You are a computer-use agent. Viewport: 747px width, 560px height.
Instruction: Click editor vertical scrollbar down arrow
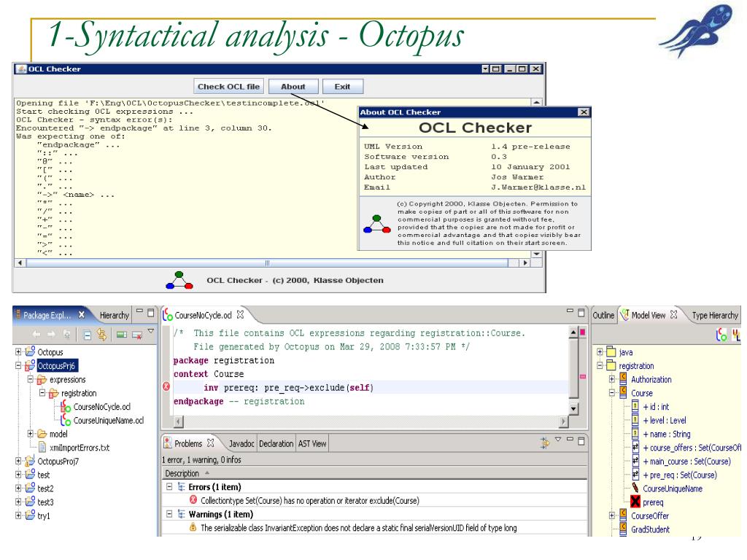pyautogui.click(x=573, y=408)
